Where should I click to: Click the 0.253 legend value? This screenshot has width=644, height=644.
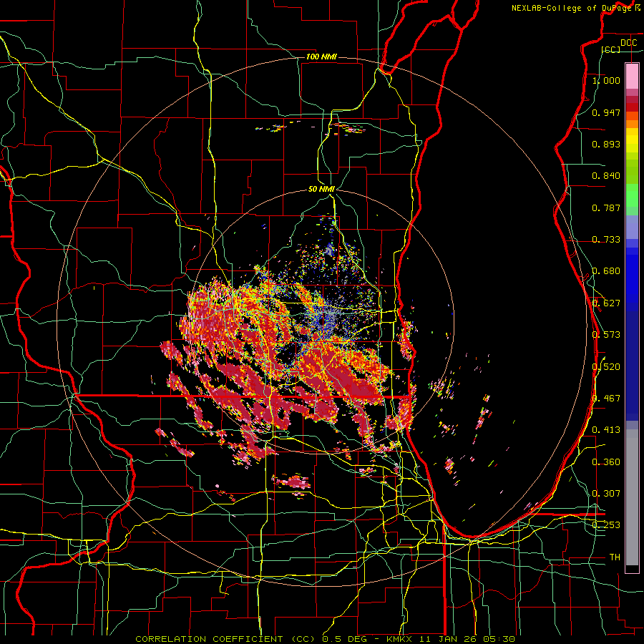coord(606,525)
